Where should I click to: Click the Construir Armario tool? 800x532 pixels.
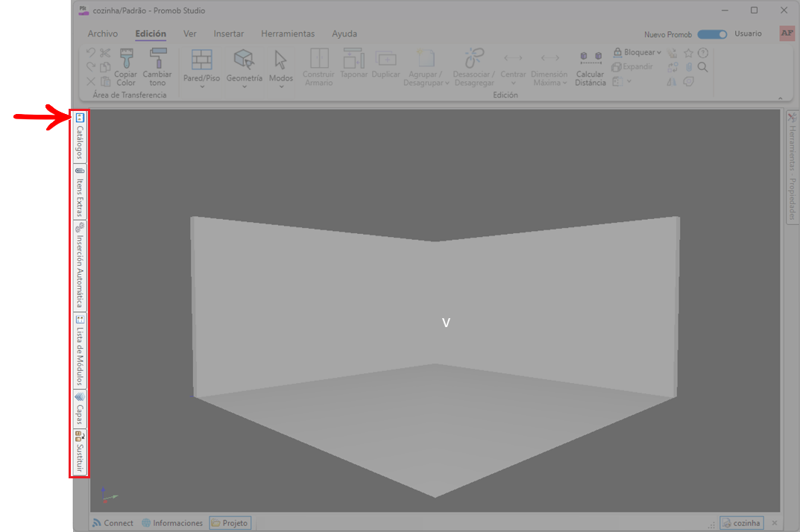coord(318,67)
